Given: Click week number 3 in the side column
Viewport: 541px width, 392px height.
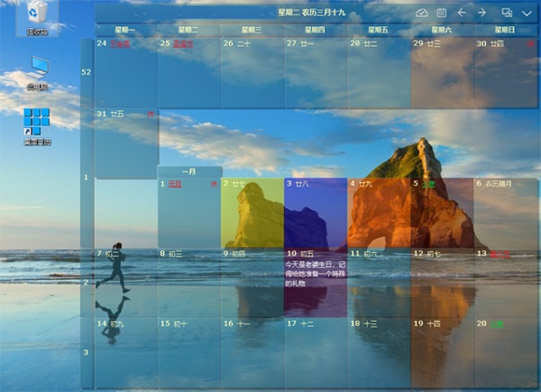Looking at the screenshot, I should coord(86,352).
